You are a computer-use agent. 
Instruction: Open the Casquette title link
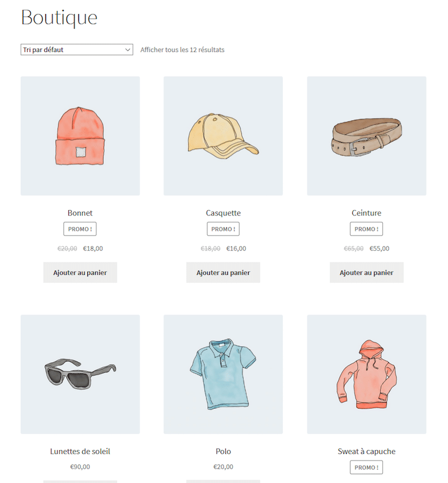tap(223, 213)
